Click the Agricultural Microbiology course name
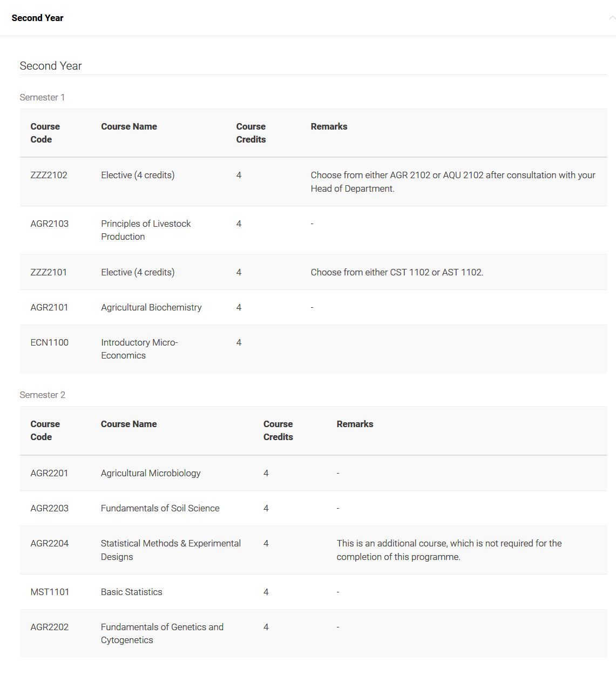616x682 pixels. coord(151,473)
